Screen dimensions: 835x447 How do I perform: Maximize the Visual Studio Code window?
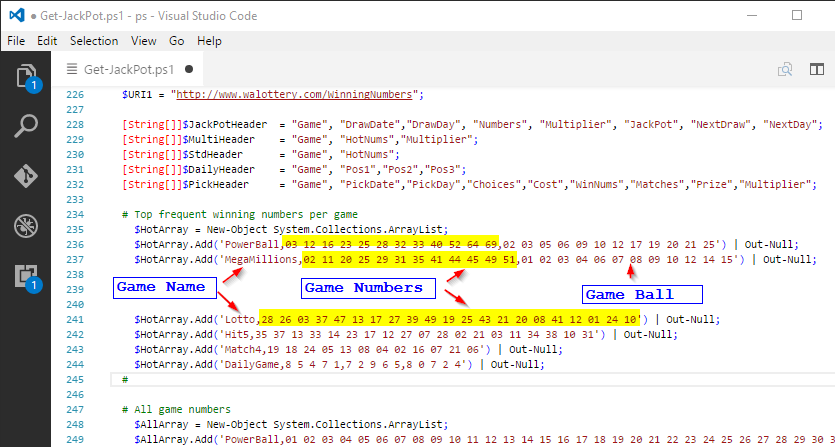click(797, 15)
